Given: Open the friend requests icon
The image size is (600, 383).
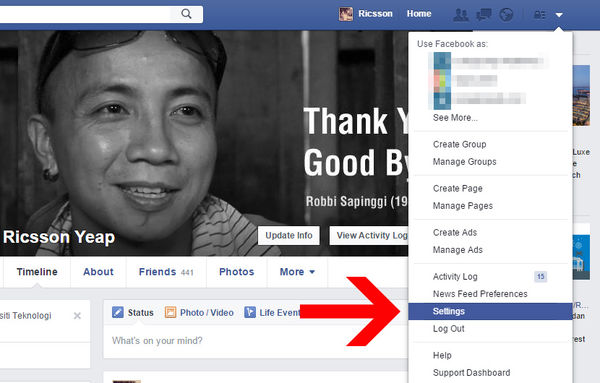Looking at the screenshot, I should (x=461, y=15).
